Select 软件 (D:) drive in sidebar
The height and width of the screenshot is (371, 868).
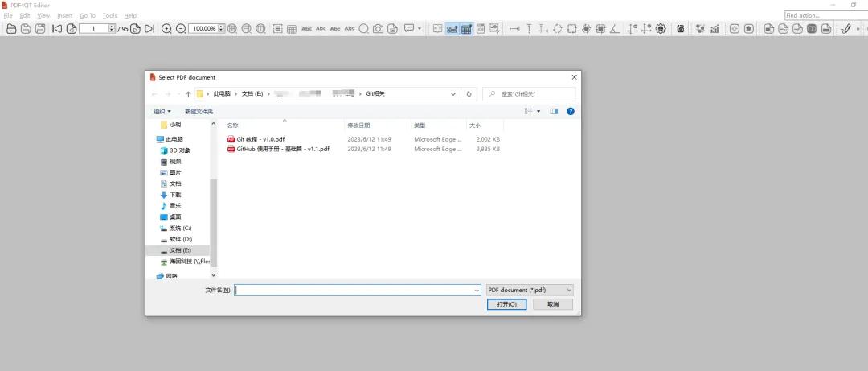[x=180, y=239]
